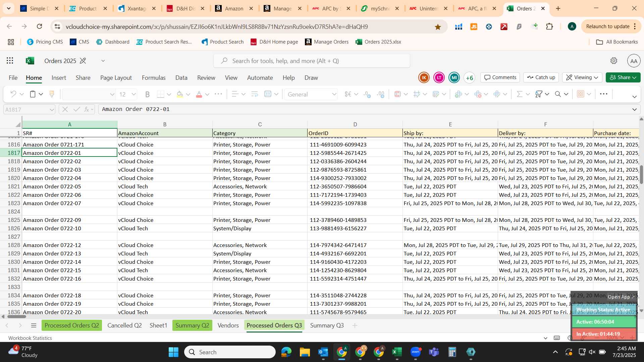The image size is (644, 362).
Task: Open Excel from the Windows taskbar
Action: click(397, 352)
